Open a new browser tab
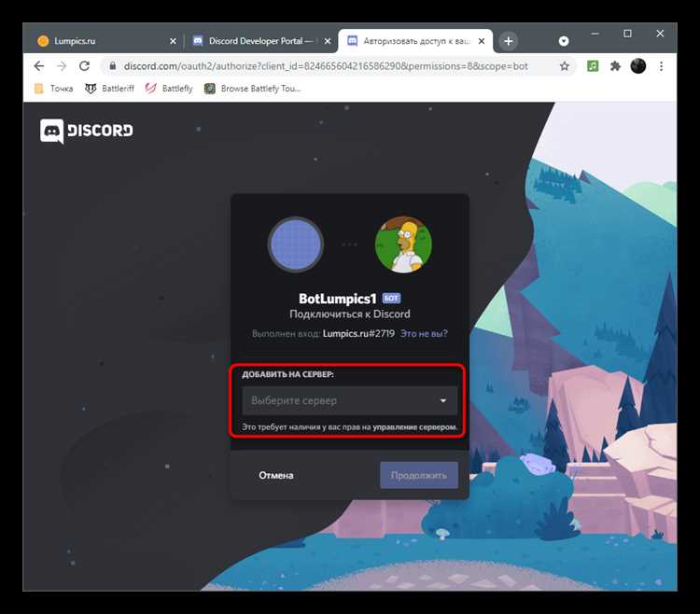700x614 pixels. (508, 41)
